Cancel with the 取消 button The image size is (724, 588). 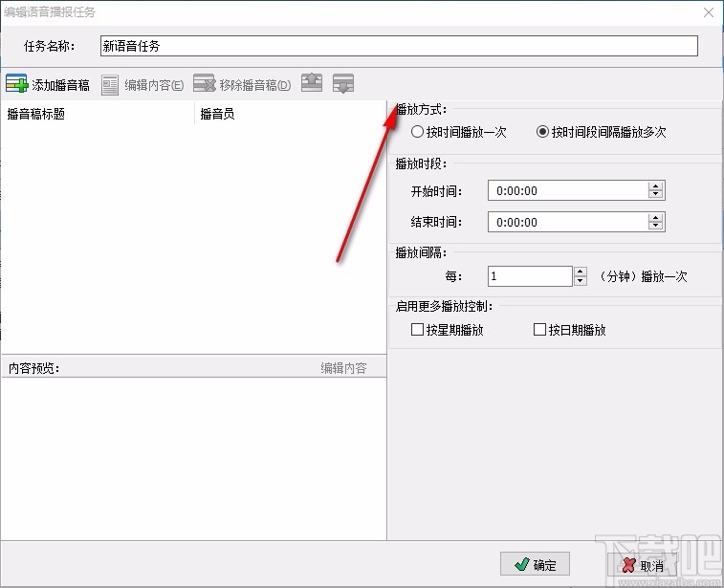pyautogui.click(x=643, y=565)
